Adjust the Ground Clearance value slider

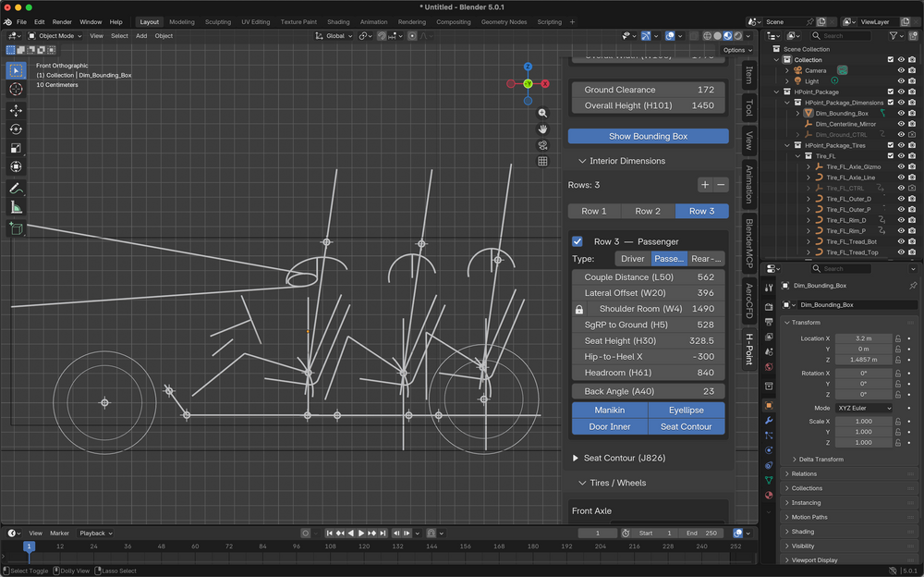point(649,90)
